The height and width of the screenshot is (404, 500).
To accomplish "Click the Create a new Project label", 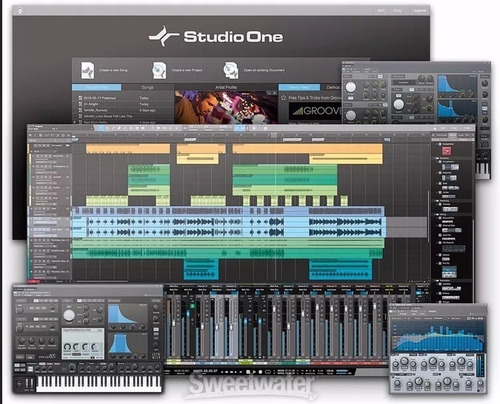I will click(187, 70).
